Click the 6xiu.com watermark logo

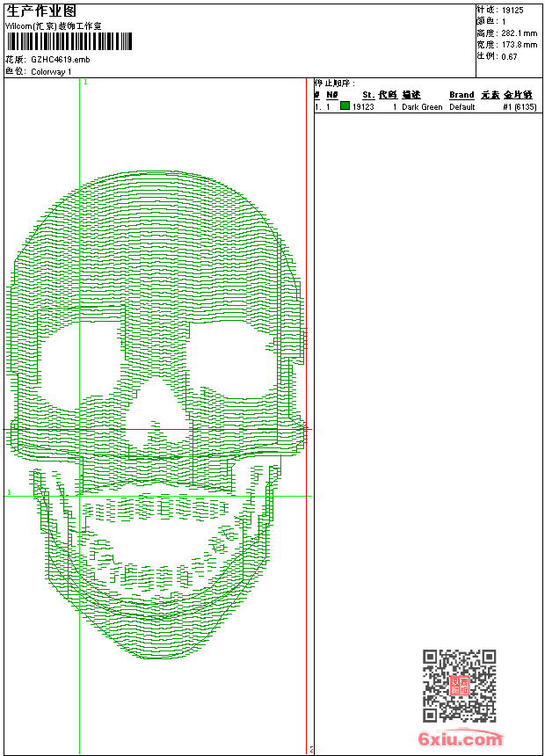click(461, 739)
